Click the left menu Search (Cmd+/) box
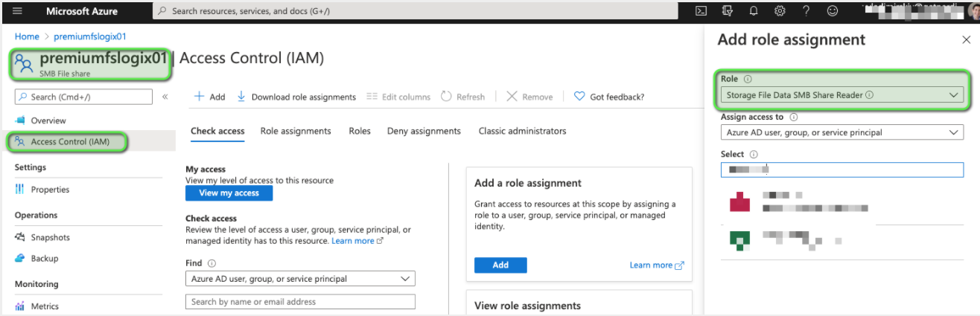 83,97
